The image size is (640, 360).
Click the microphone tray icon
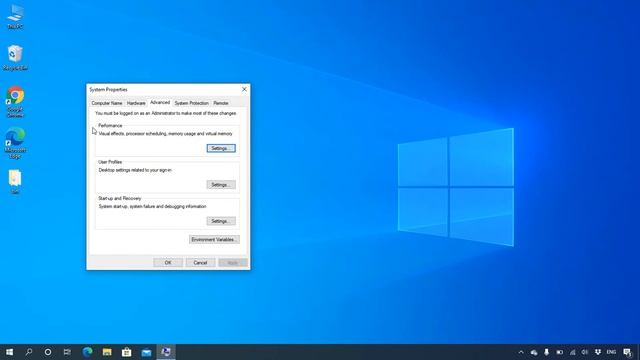coord(547,352)
